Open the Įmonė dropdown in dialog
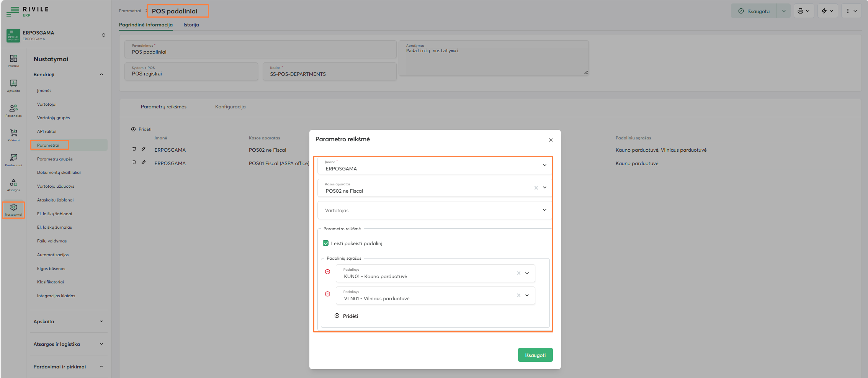 [544, 165]
